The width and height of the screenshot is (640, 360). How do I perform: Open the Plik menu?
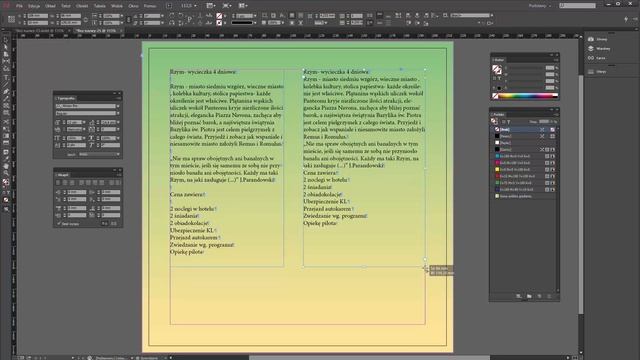(19, 6)
